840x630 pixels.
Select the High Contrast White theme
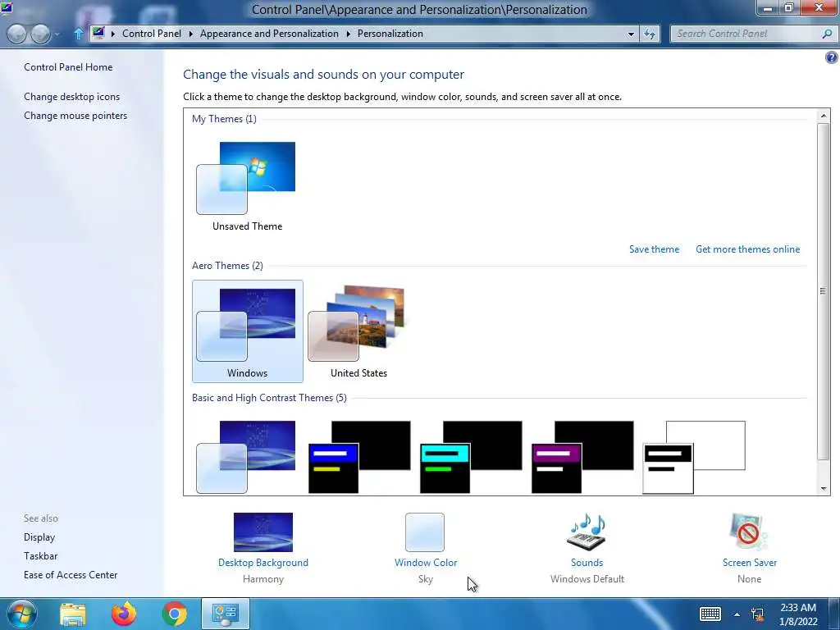(694, 457)
